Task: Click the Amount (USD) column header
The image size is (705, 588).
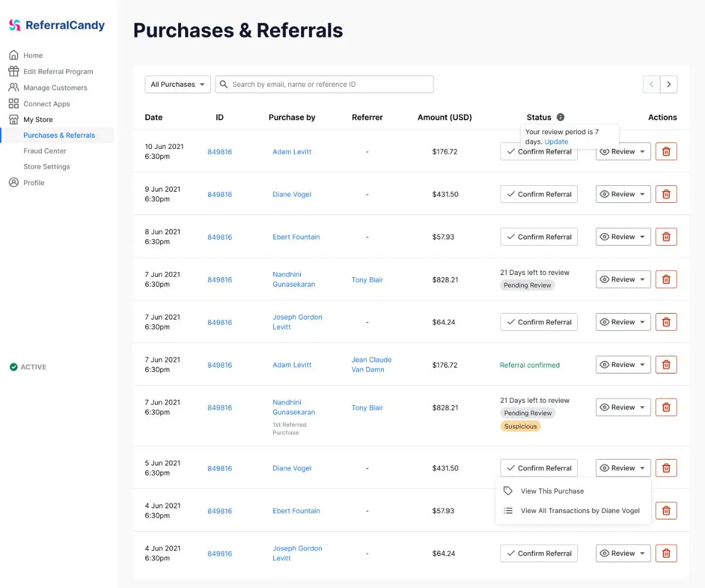Action: 445,117
